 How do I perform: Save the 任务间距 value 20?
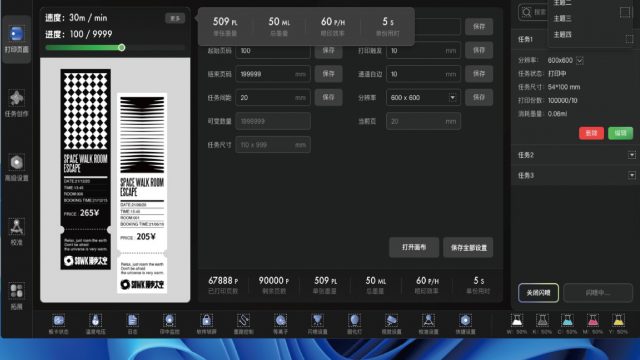pyautogui.click(x=329, y=98)
